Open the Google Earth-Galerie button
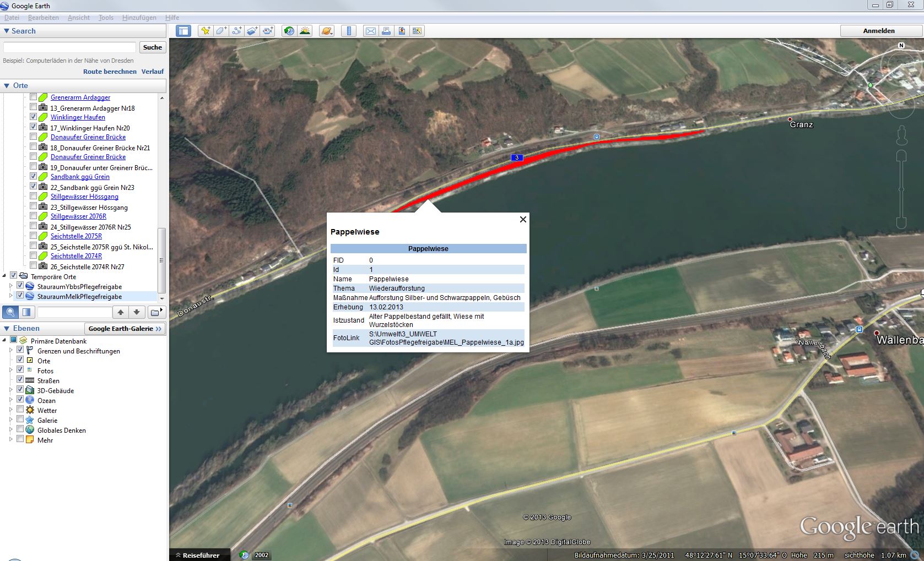The image size is (924, 561). point(125,329)
